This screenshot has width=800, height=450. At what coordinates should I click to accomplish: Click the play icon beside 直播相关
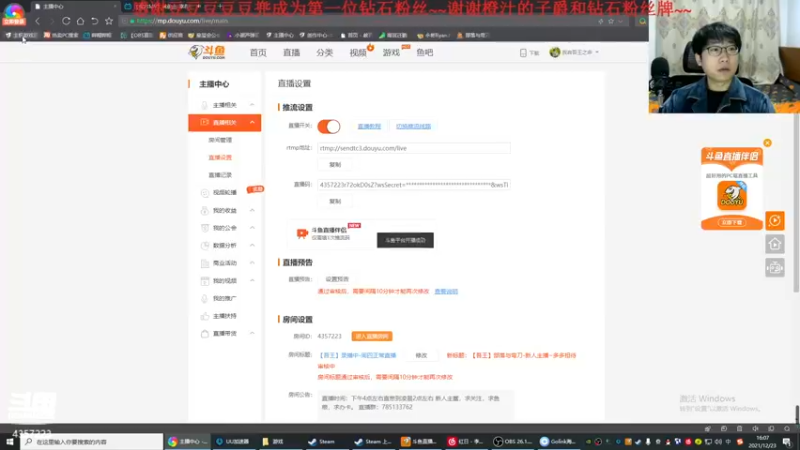pos(204,122)
